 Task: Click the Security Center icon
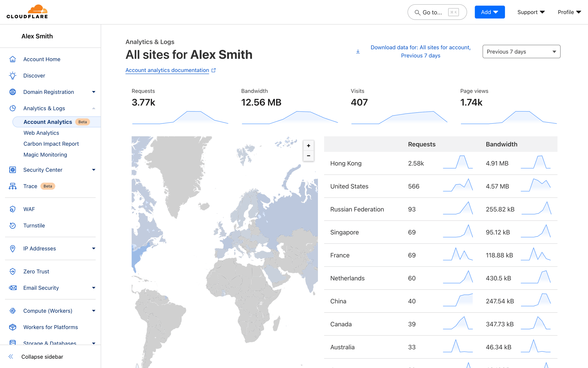point(13,170)
